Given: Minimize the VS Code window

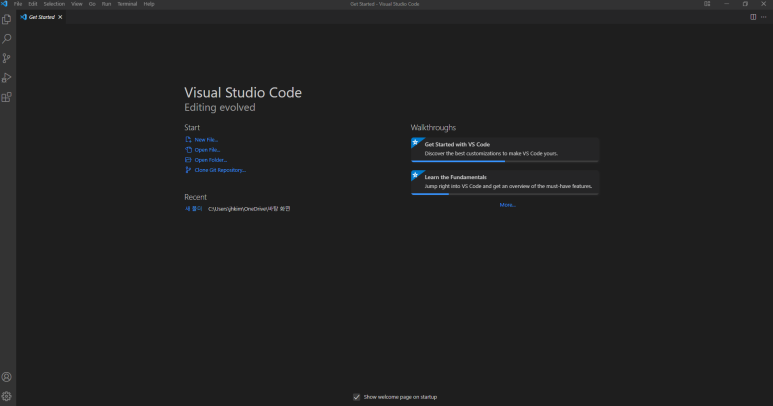Looking at the screenshot, I should (726, 4).
